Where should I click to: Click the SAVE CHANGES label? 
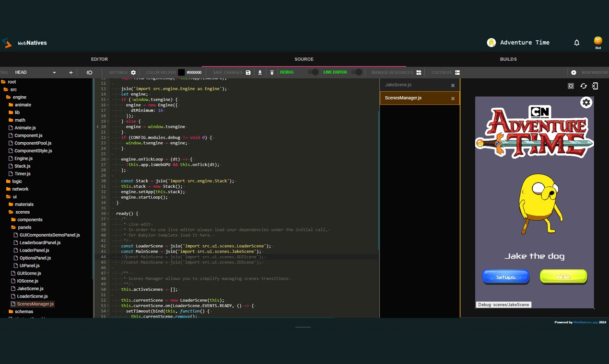[228, 72]
